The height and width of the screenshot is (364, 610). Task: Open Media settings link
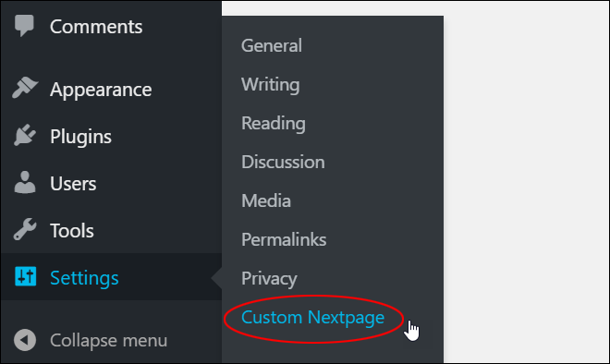266,200
